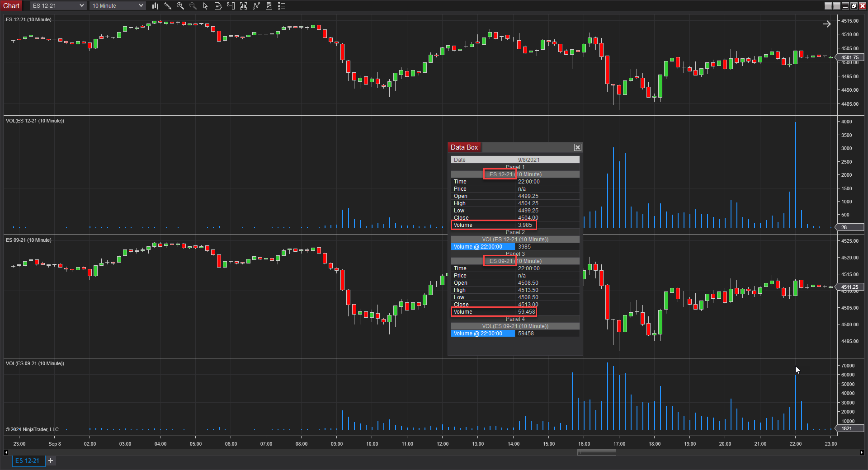Click the red Chart menu label

point(11,5)
